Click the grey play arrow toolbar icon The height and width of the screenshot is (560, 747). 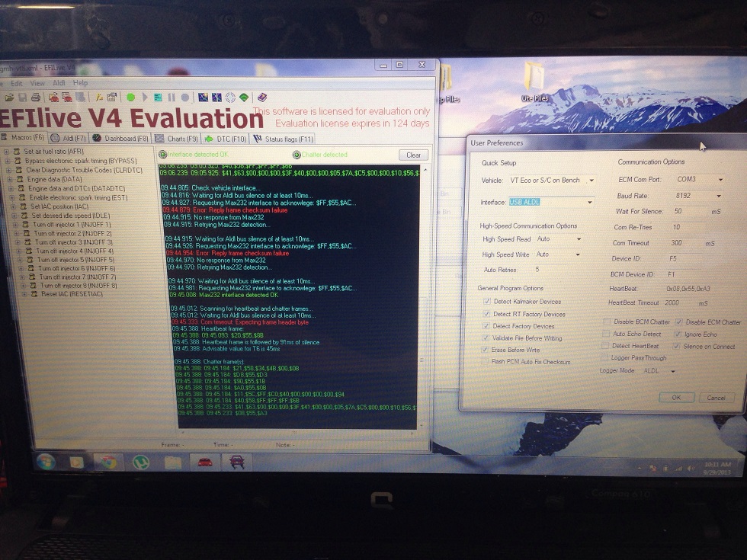[145, 98]
